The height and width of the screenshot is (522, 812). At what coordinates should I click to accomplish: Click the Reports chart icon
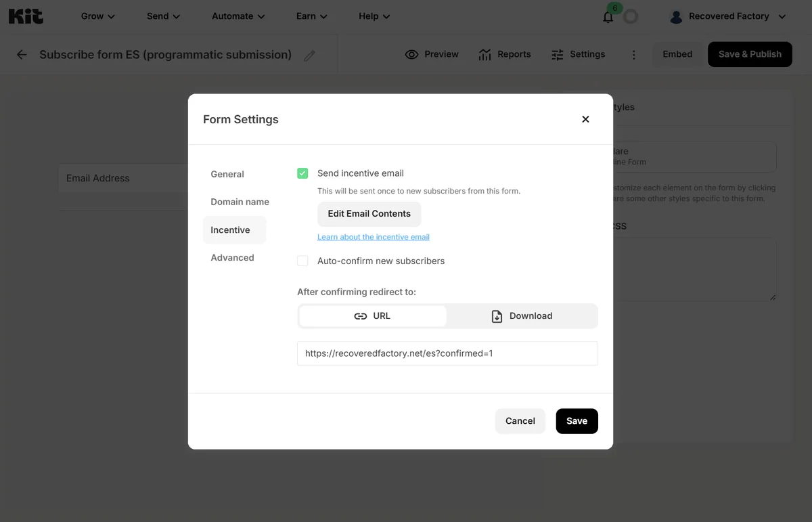pyautogui.click(x=485, y=54)
